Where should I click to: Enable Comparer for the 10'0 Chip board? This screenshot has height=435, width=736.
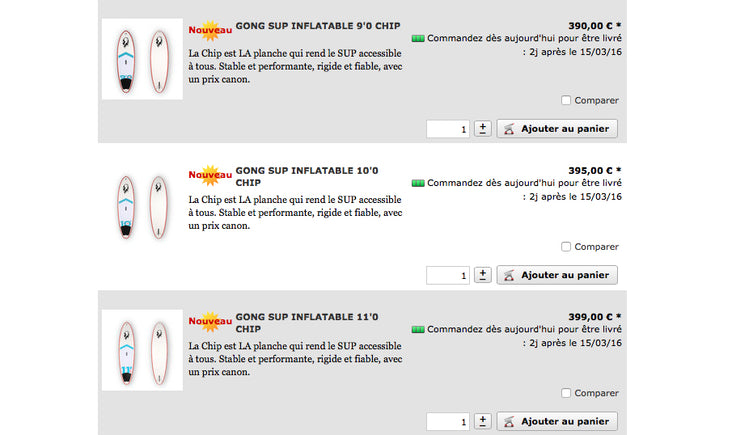(x=566, y=246)
